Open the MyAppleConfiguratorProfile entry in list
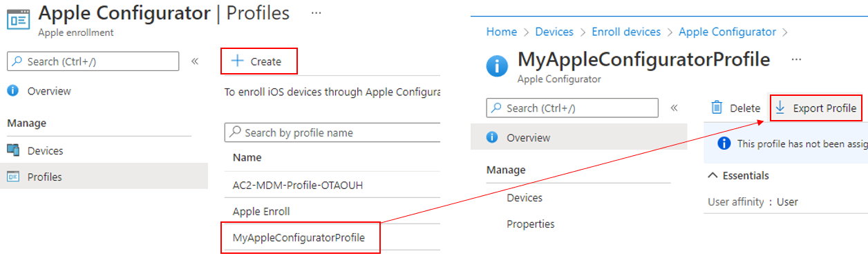The height and width of the screenshot is (258, 868). click(299, 238)
